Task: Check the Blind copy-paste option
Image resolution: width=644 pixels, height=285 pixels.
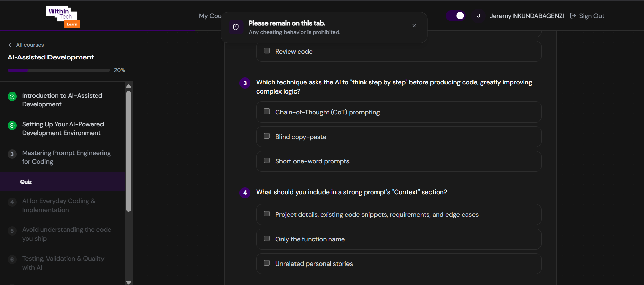Action: 267,136
